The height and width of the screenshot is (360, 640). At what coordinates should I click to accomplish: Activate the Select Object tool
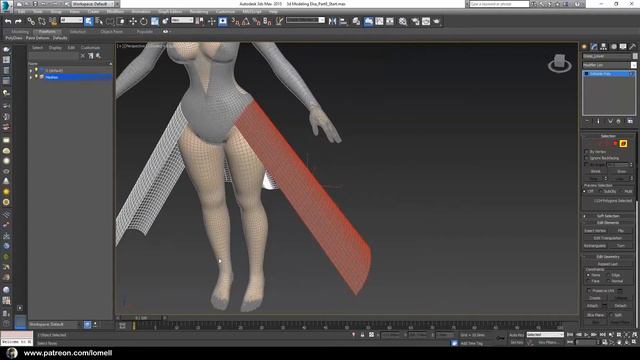(89, 21)
